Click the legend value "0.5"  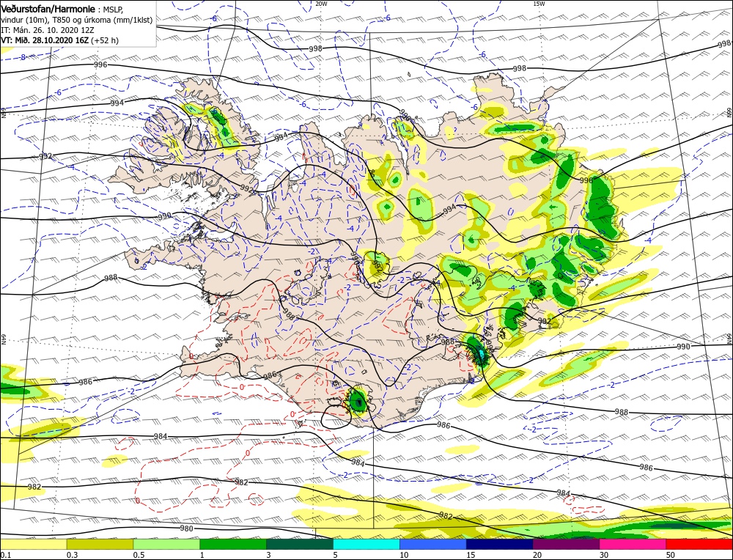click(x=138, y=555)
